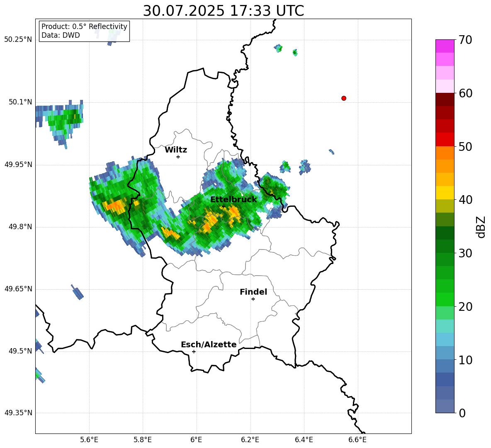Click the Wiltz city label
Image resolution: width=491 pixels, height=448 pixels.
point(176,150)
